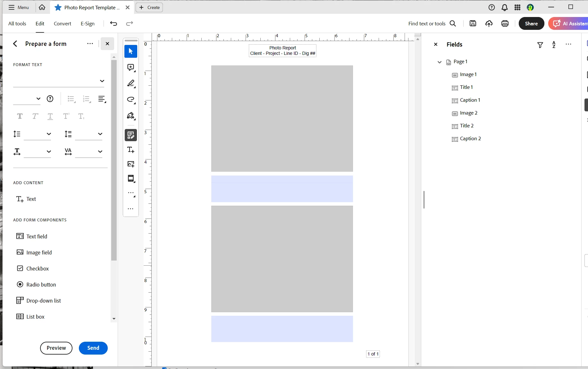Switch to the Convert tab
This screenshot has width=588, height=369.
[x=63, y=23]
